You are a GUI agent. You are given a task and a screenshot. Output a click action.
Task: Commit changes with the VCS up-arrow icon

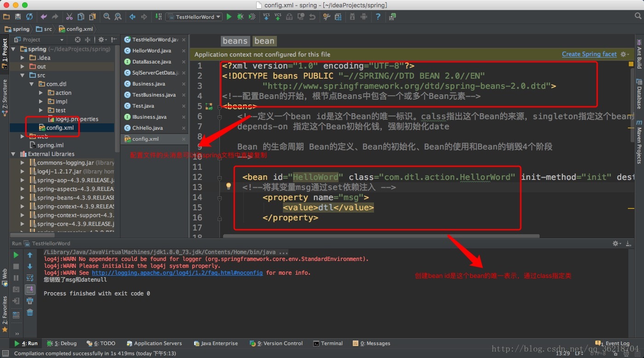(x=278, y=17)
